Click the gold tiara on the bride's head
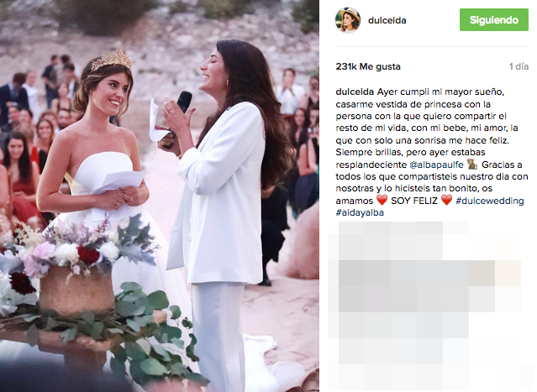Viewport: 537px width, 392px height. 111,61
